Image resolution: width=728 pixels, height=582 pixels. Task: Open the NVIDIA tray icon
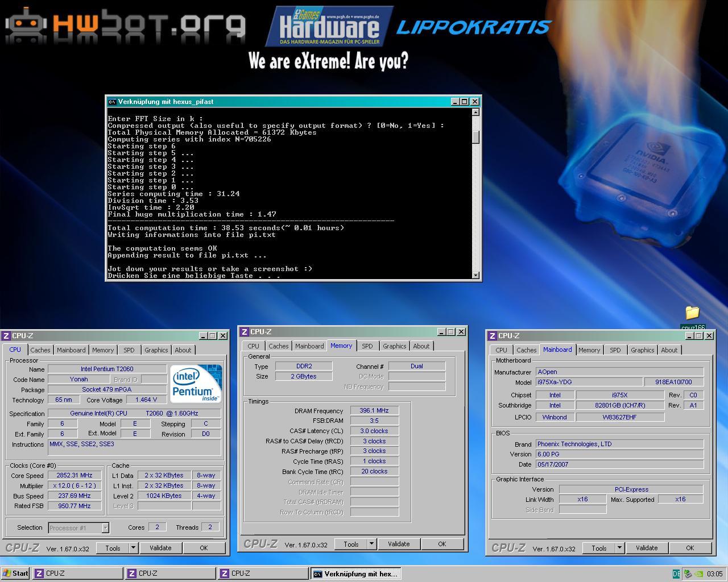point(698,573)
